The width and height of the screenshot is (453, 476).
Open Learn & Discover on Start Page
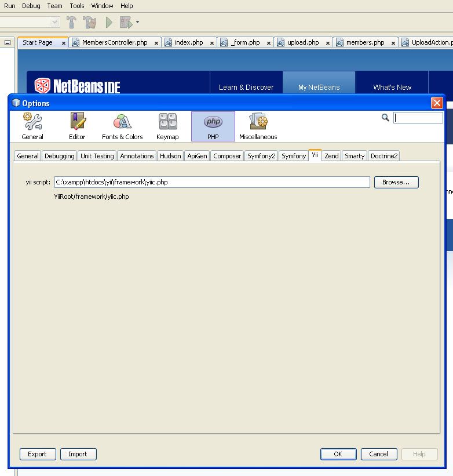point(246,88)
